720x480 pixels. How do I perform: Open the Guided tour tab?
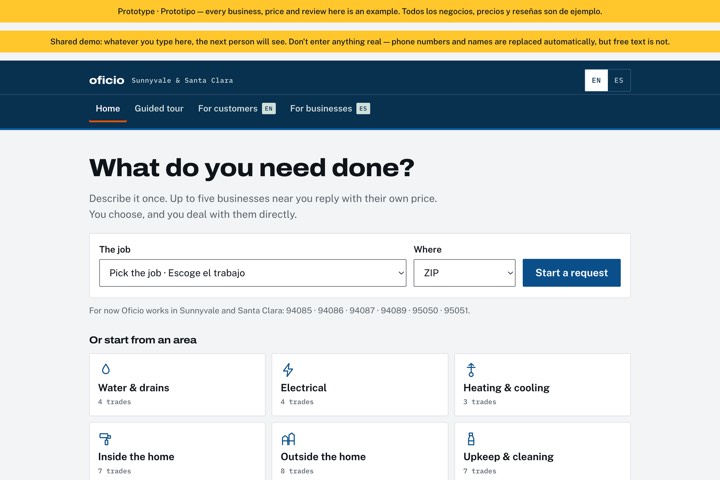(159, 109)
